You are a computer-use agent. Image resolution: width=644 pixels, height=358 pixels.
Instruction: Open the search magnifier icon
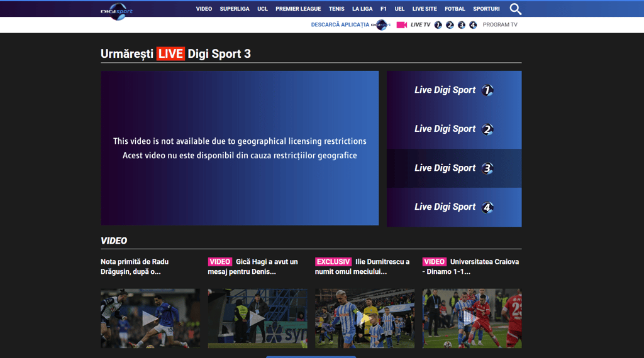tap(516, 9)
